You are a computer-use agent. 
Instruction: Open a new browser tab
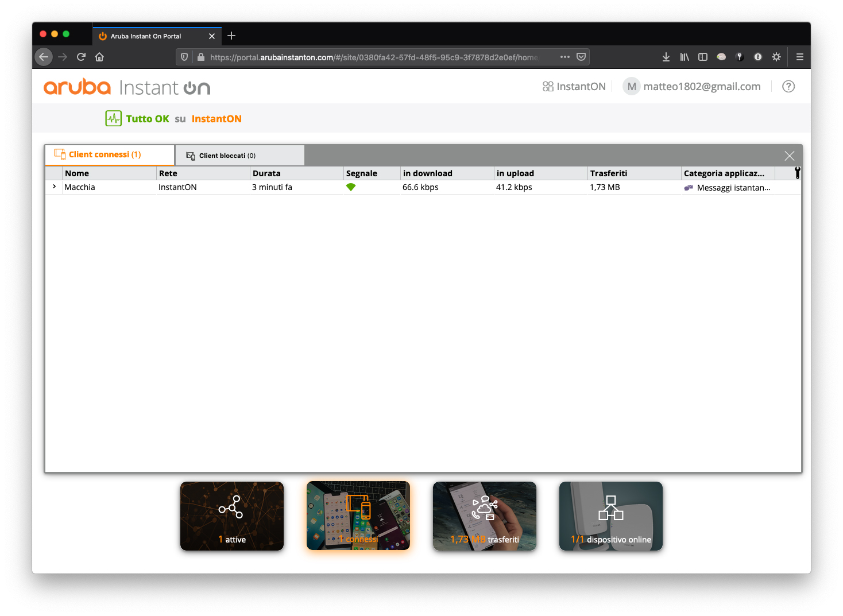click(x=231, y=36)
